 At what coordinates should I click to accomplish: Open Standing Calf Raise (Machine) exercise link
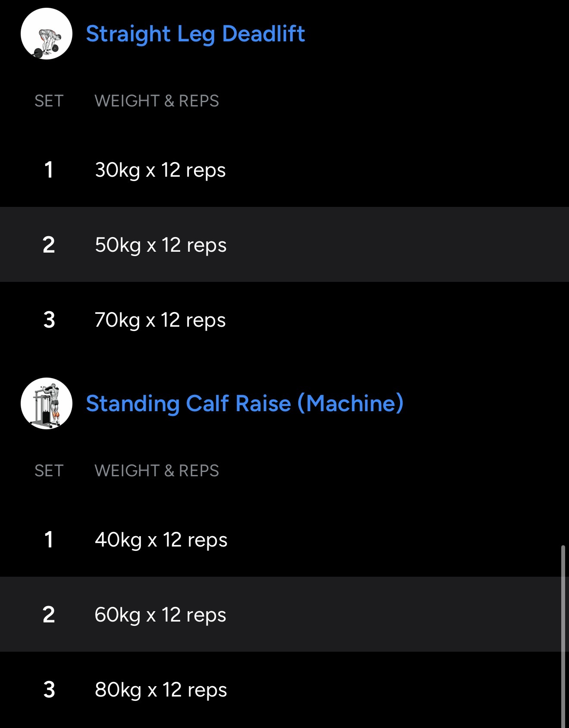(x=244, y=403)
